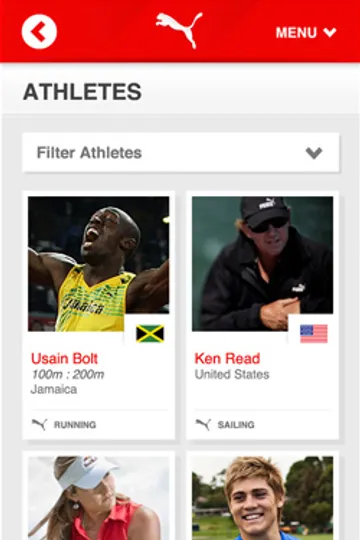360x540 pixels.
Task: Tap the white circular back arrow icon
Action: point(39,32)
